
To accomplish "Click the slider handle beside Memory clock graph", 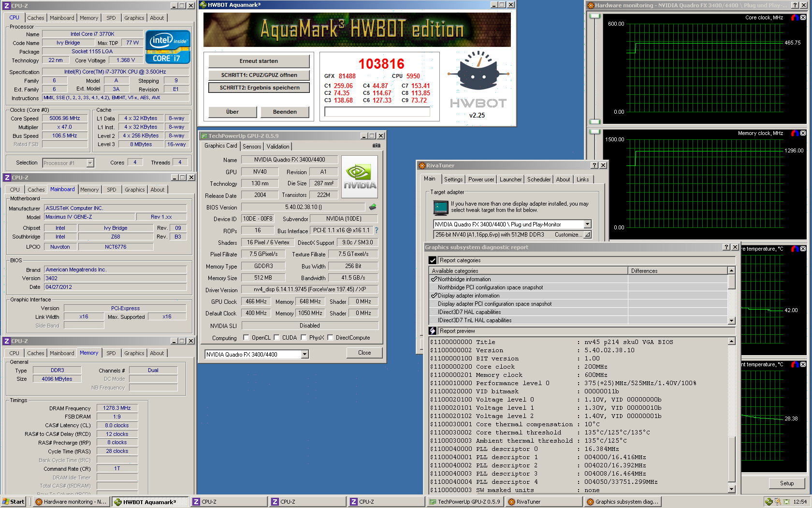I will (x=595, y=132).
